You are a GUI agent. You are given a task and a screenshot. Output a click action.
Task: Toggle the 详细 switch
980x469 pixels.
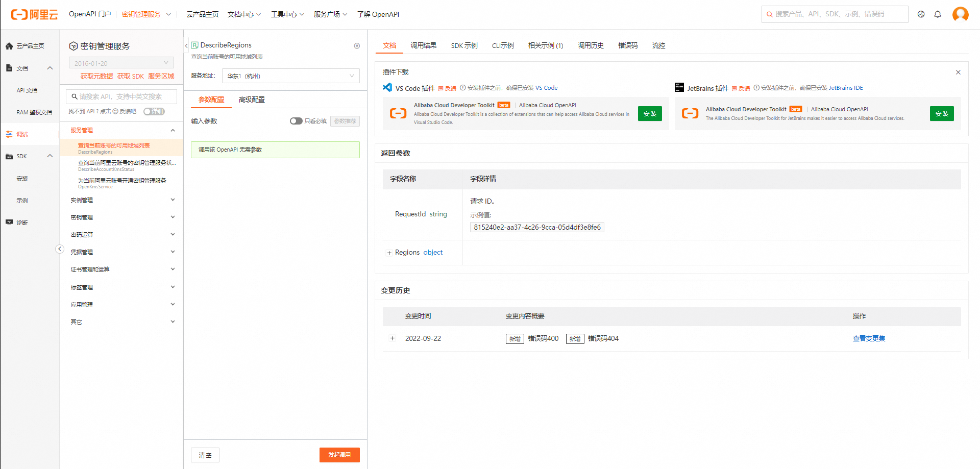point(154,111)
